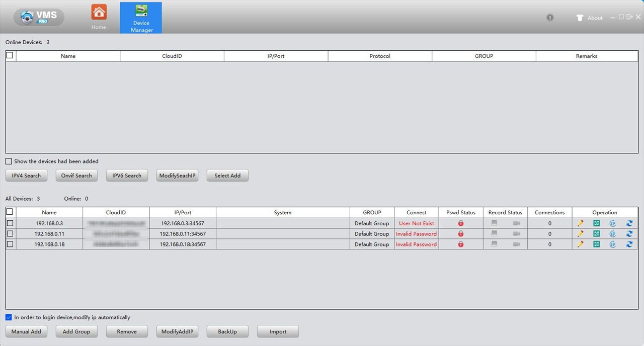Enable 'Show the devices had been added'
This screenshot has width=644, height=346.
(x=9, y=161)
